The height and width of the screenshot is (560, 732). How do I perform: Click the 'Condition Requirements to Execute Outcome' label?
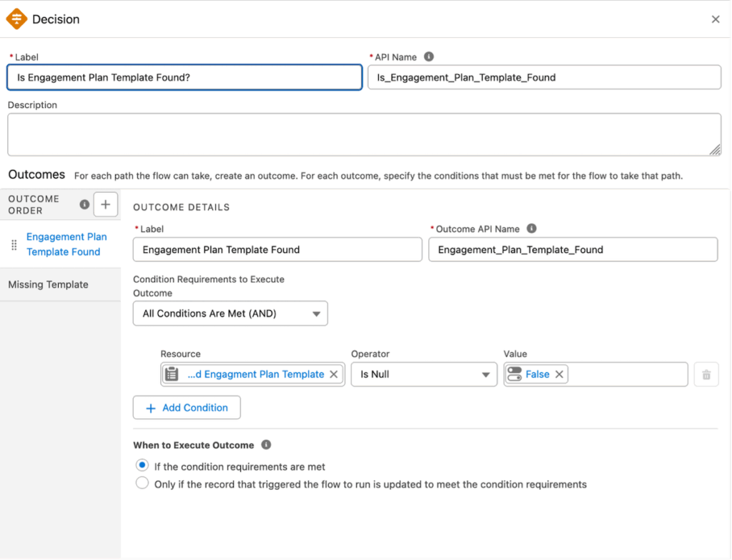[x=209, y=286]
